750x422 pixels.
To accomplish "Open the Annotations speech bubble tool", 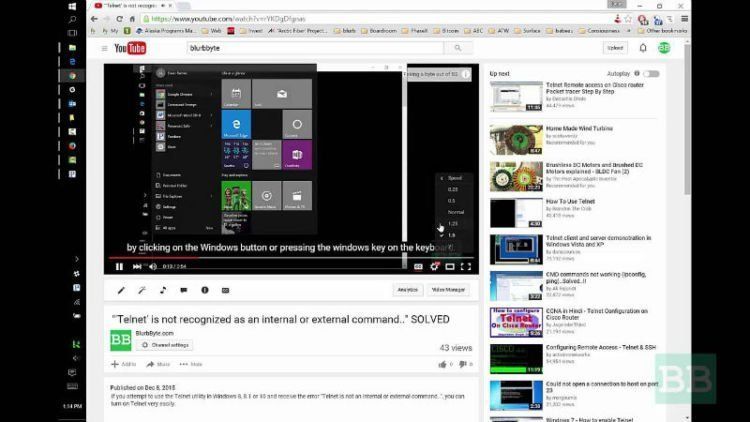I will (x=184, y=290).
